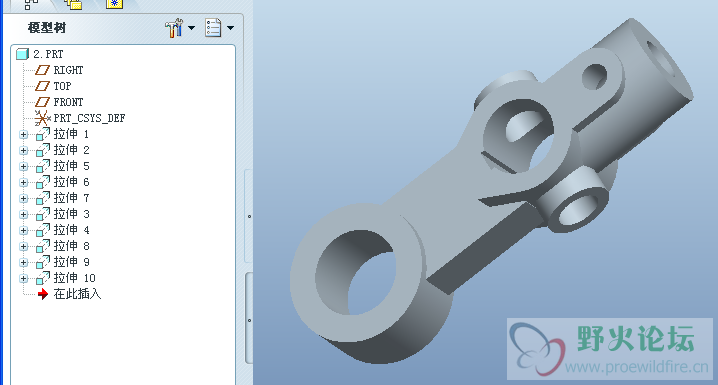The image size is (718, 385).
Task: Click the 2.PRT part icon
Action: coord(22,54)
